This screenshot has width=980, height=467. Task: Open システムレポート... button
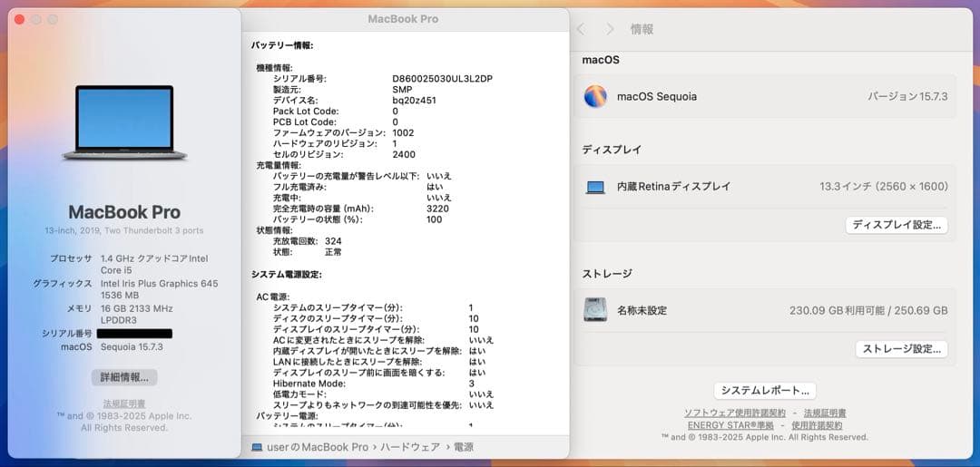click(x=765, y=391)
